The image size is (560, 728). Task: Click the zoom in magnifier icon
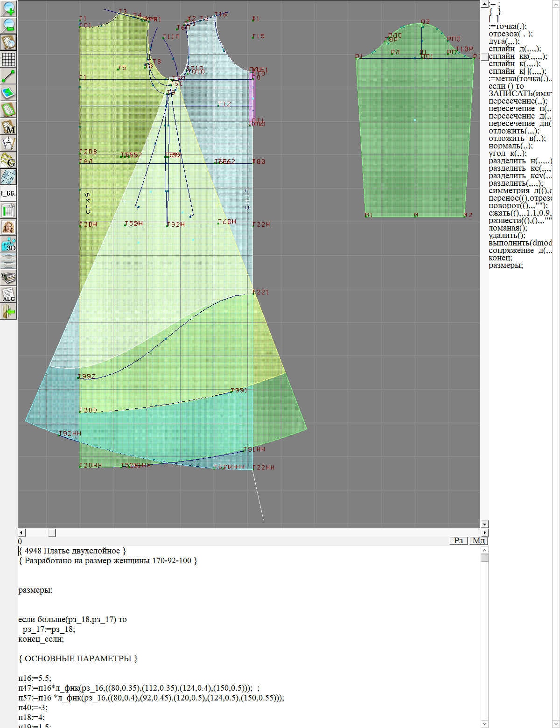(x=8, y=8)
